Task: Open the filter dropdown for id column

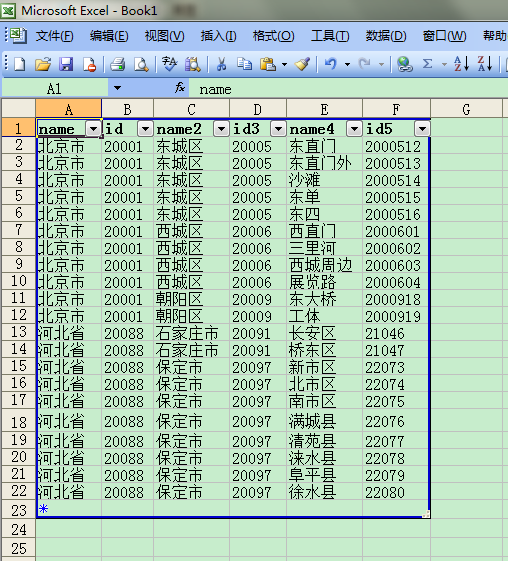Action: [x=146, y=128]
